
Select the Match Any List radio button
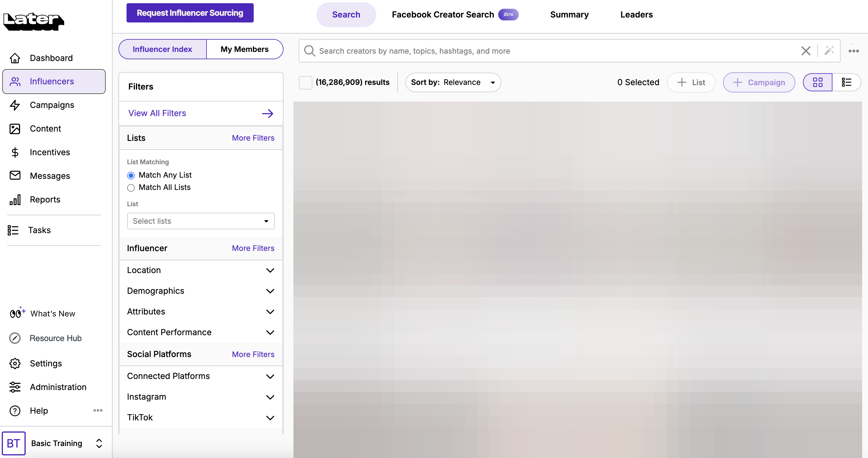point(131,176)
